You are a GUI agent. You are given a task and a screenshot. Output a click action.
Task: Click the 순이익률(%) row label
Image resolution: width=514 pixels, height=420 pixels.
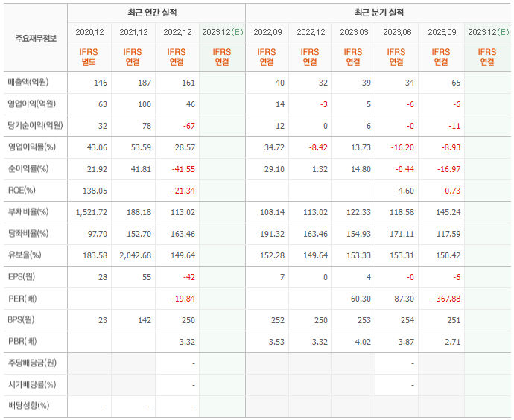28,169
